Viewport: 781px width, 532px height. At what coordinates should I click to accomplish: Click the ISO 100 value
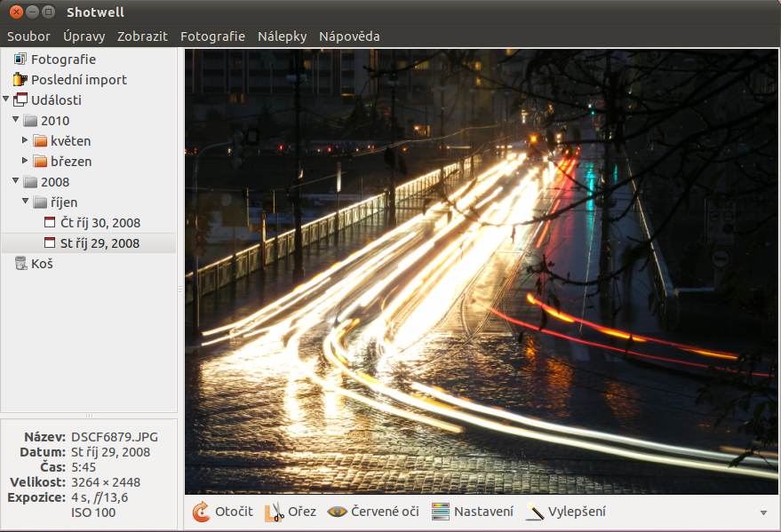(x=93, y=512)
